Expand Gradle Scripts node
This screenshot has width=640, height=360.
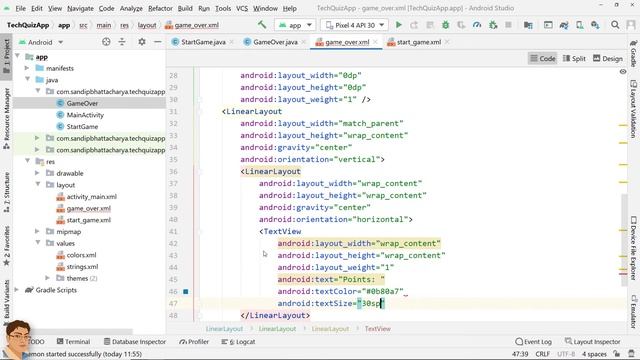(x=17, y=290)
